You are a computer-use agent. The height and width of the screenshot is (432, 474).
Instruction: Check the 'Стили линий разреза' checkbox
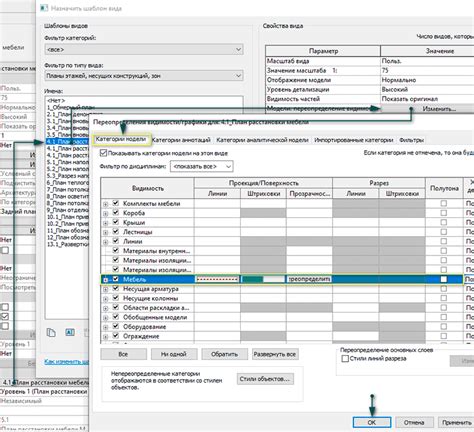click(x=345, y=359)
